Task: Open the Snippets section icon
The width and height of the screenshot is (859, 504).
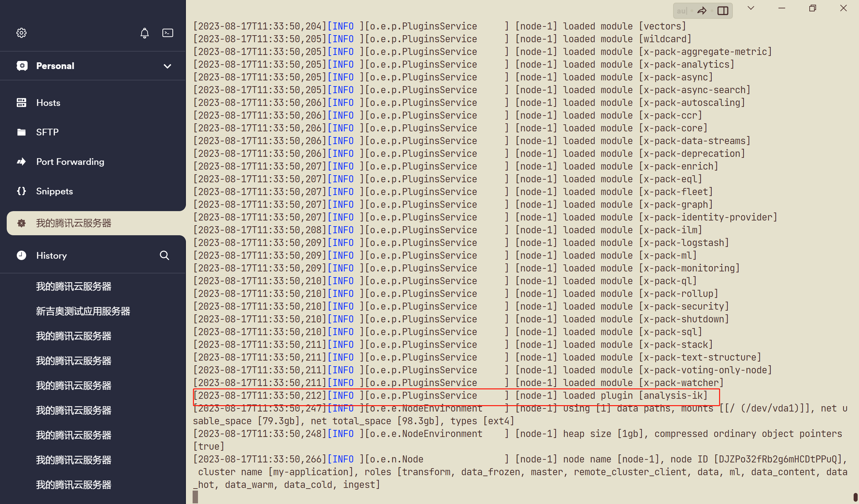Action: pos(21,191)
